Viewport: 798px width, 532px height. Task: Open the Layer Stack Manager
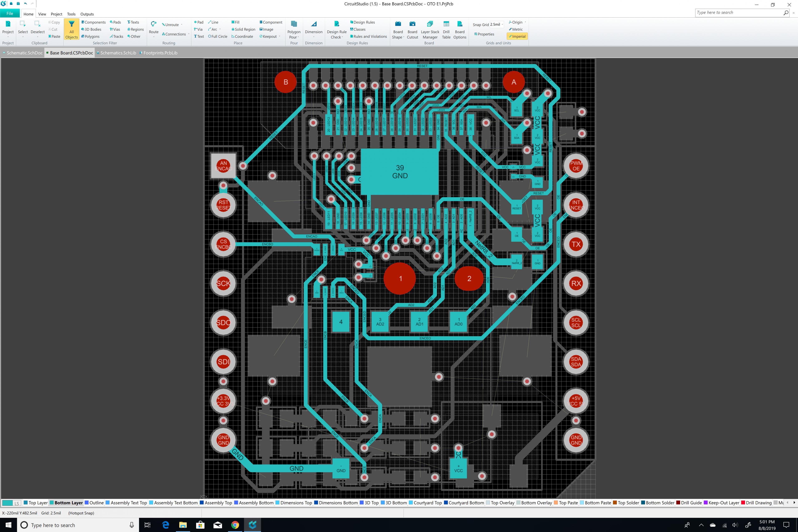430,30
